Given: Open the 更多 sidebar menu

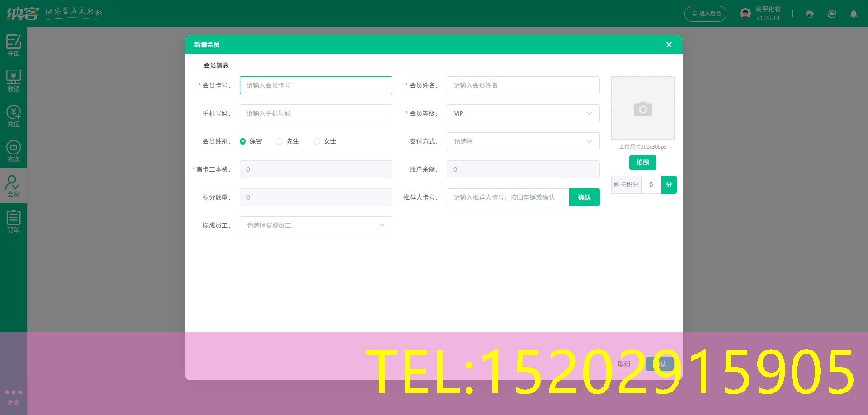Looking at the screenshot, I should (x=14, y=396).
